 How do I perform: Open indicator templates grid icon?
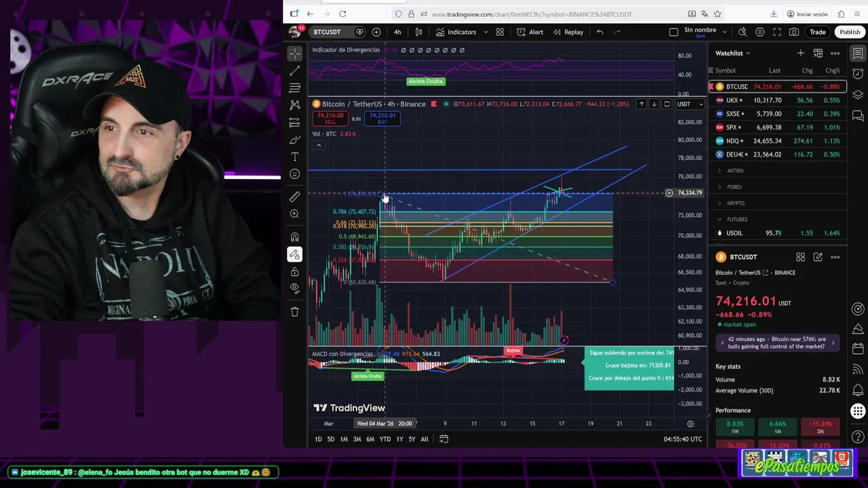coord(500,32)
